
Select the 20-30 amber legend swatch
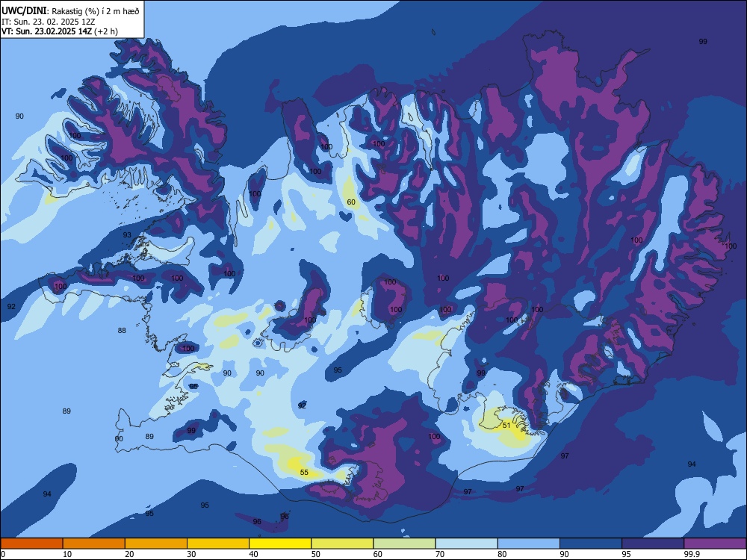pos(156,544)
